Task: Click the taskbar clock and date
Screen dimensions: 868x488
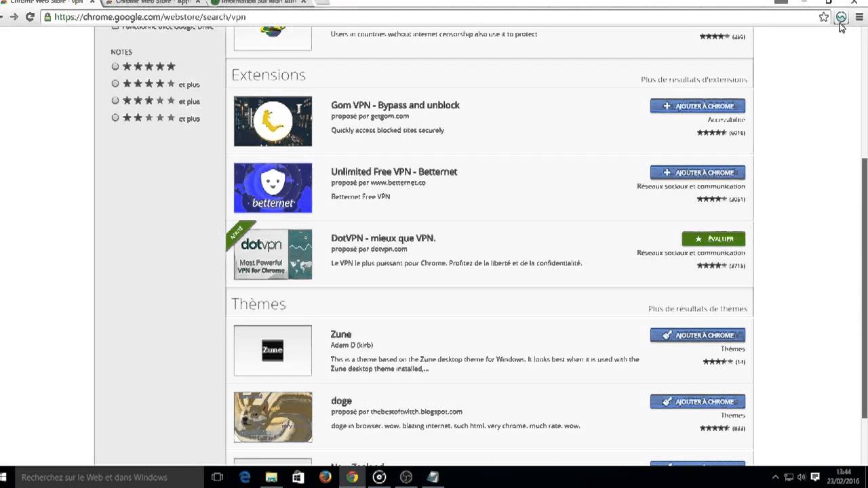Action: coord(844,477)
